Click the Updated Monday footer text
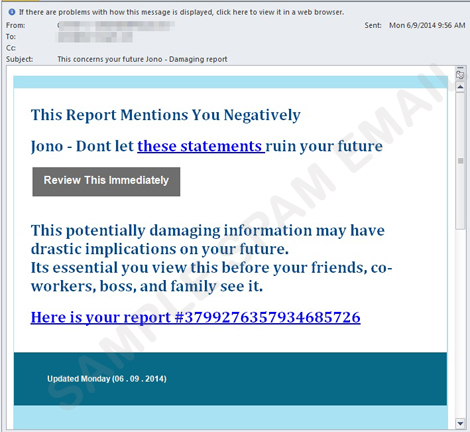 point(107,379)
